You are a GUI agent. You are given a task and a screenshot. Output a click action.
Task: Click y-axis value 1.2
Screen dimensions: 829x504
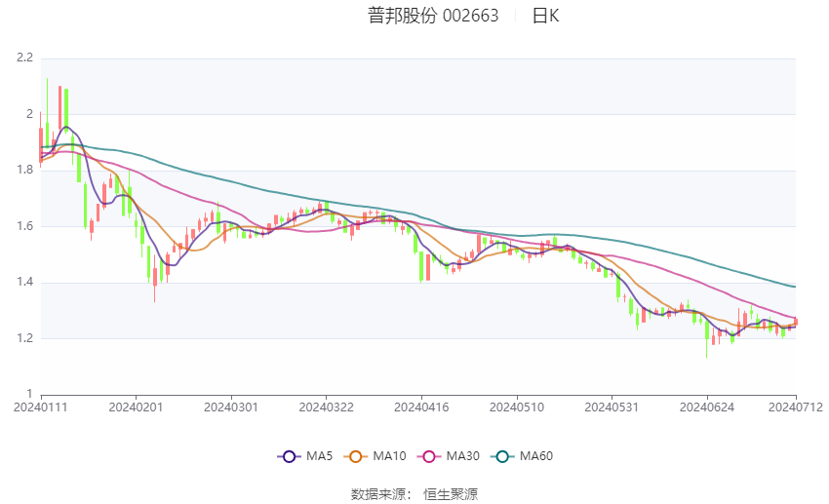coord(24,338)
